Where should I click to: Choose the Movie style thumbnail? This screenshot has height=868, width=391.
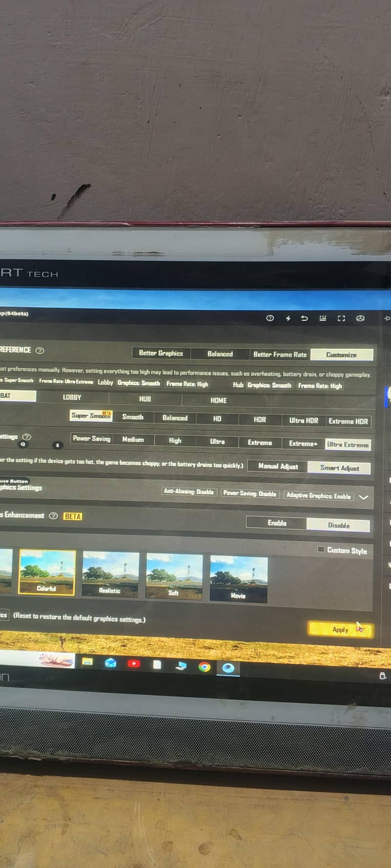click(x=239, y=579)
